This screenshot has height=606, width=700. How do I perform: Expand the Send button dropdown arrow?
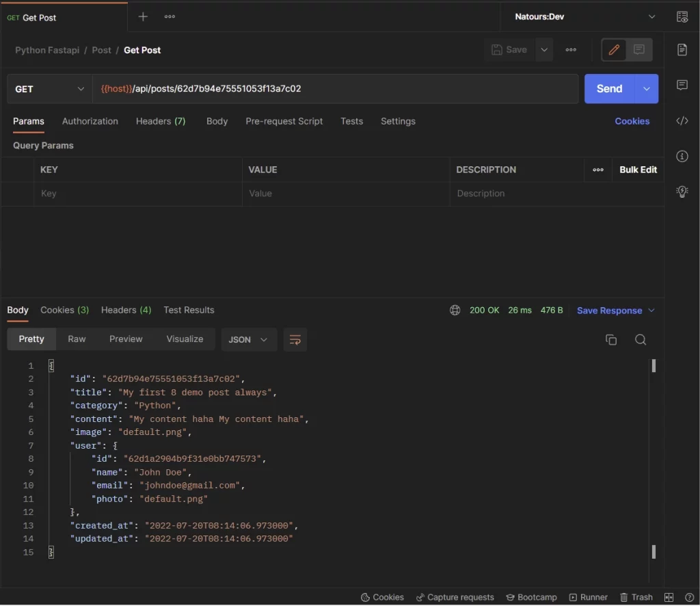coord(645,88)
